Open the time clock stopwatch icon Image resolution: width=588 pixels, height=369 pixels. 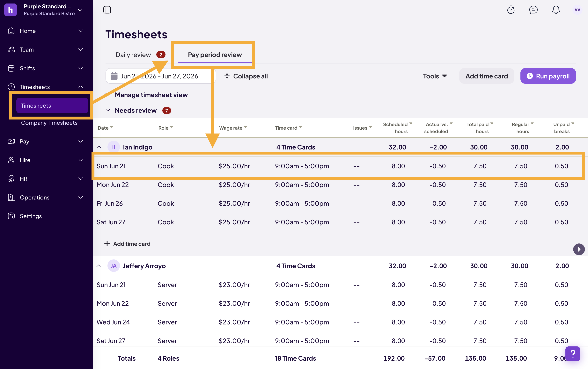pyautogui.click(x=511, y=10)
